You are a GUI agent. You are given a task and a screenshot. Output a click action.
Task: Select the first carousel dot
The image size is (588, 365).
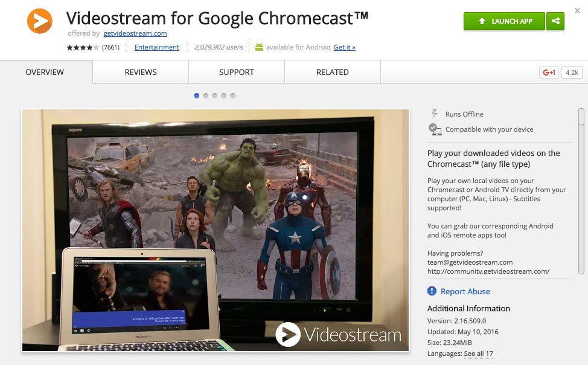point(197,95)
